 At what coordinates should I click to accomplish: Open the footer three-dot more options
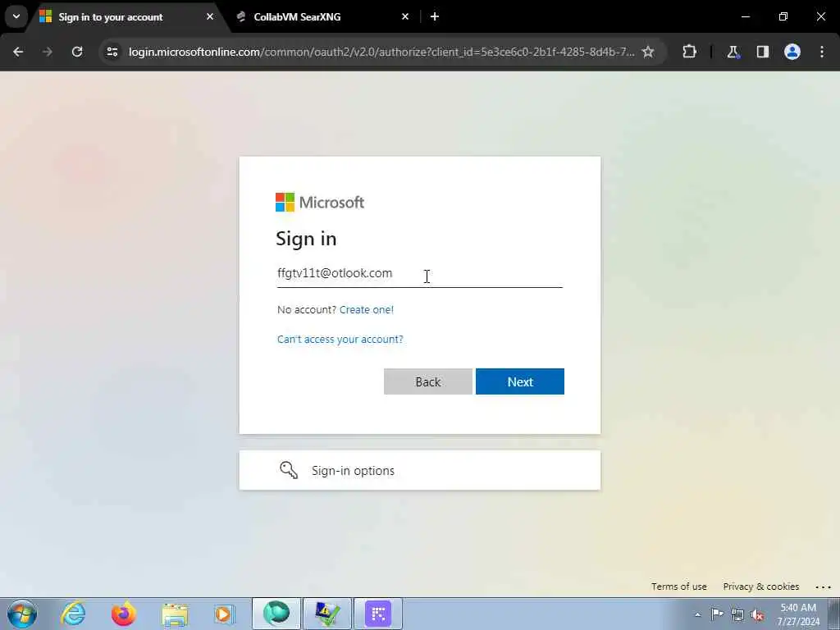pyautogui.click(x=823, y=587)
